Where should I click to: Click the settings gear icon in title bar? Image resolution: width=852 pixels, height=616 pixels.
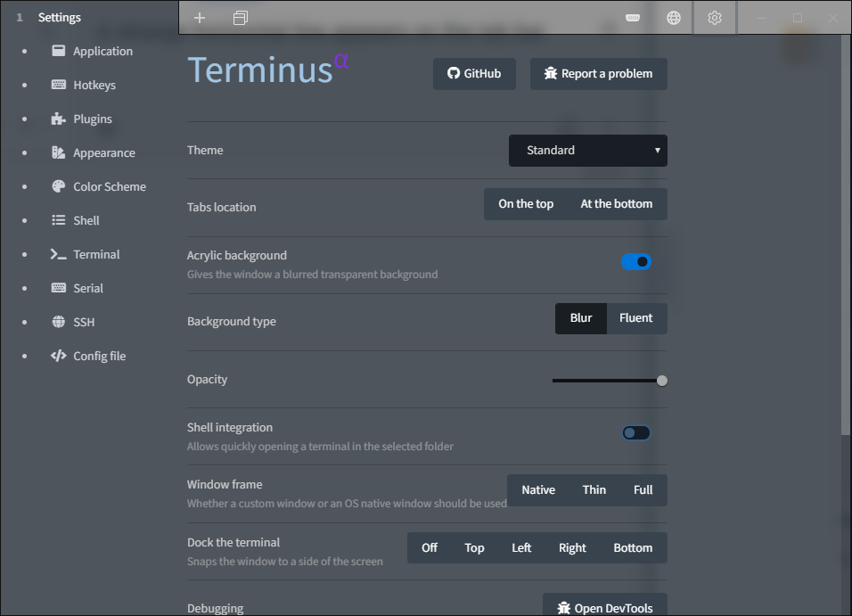point(715,18)
